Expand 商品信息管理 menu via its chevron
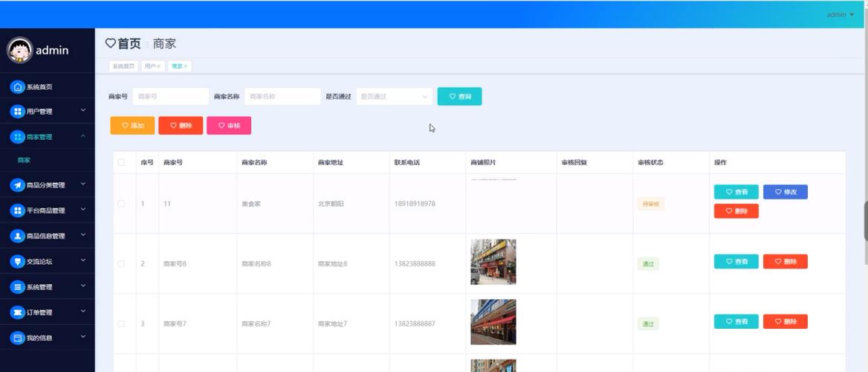Image resolution: width=868 pixels, height=372 pixels. click(x=83, y=234)
